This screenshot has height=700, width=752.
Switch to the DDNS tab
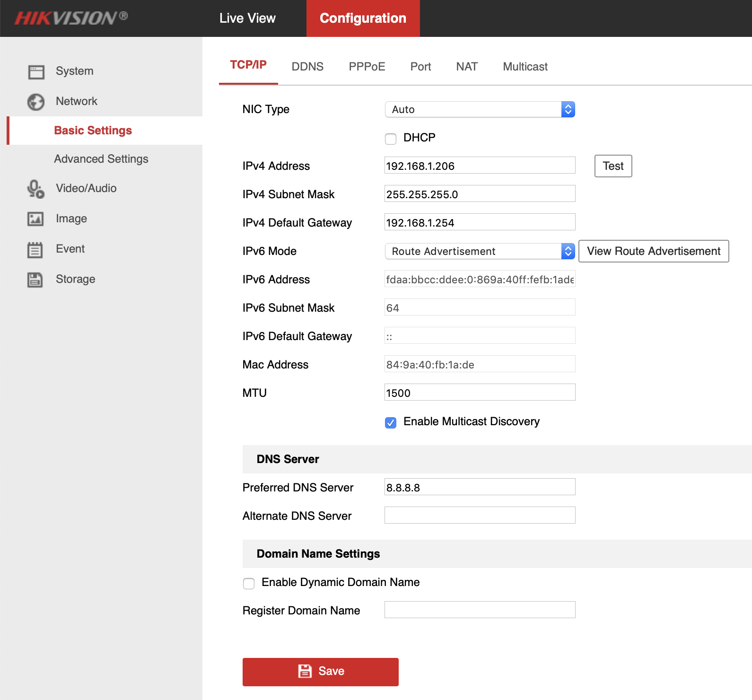[307, 67]
